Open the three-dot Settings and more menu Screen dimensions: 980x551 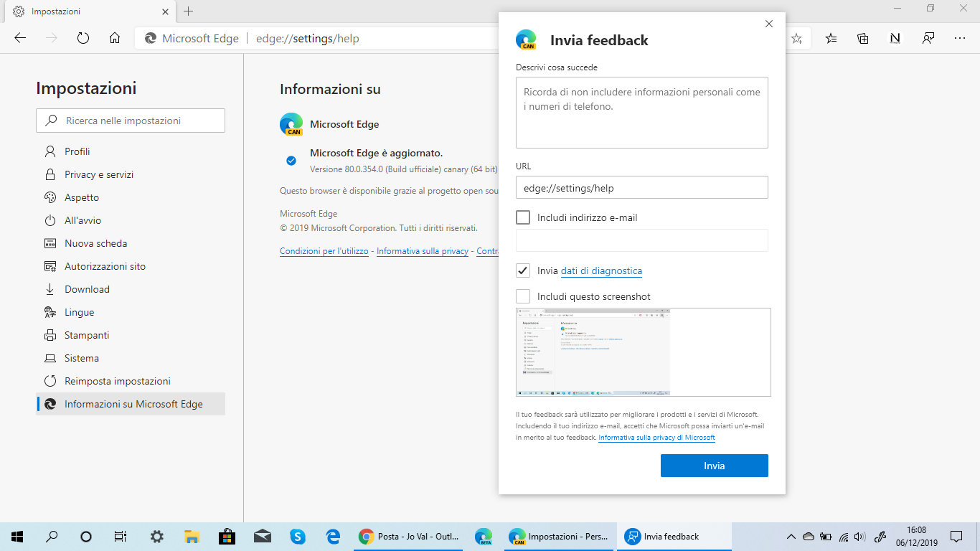click(x=960, y=38)
